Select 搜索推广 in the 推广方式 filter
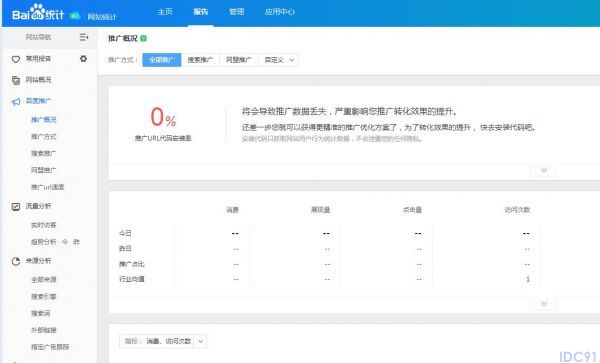 point(200,60)
